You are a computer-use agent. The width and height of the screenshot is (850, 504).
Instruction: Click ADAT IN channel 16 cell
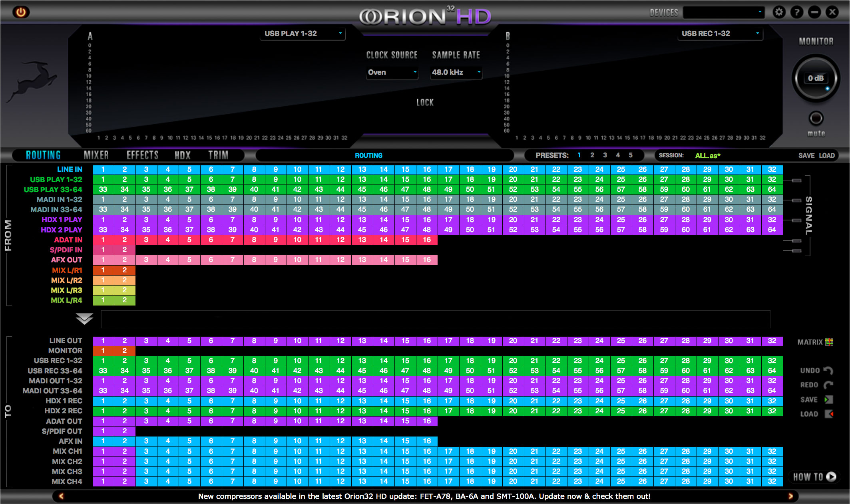(427, 240)
